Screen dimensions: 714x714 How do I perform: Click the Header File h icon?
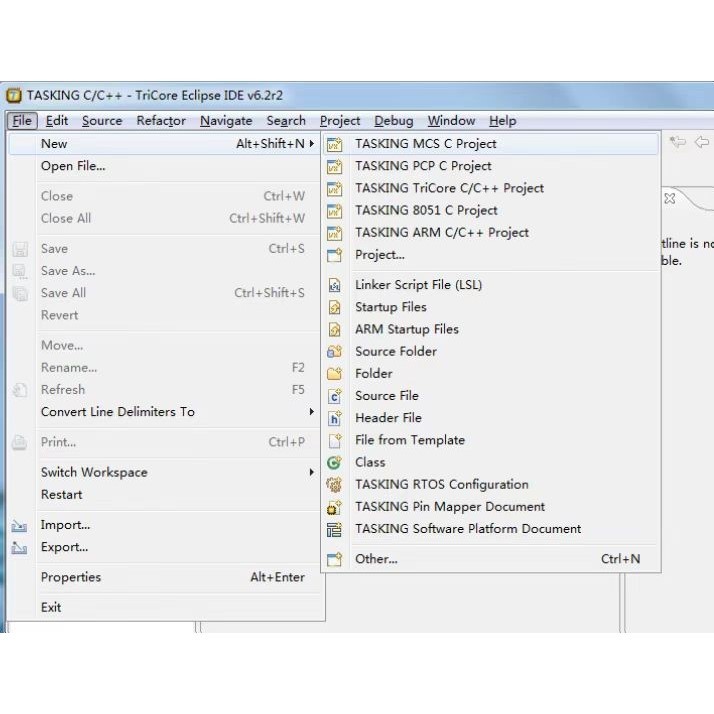click(334, 418)
